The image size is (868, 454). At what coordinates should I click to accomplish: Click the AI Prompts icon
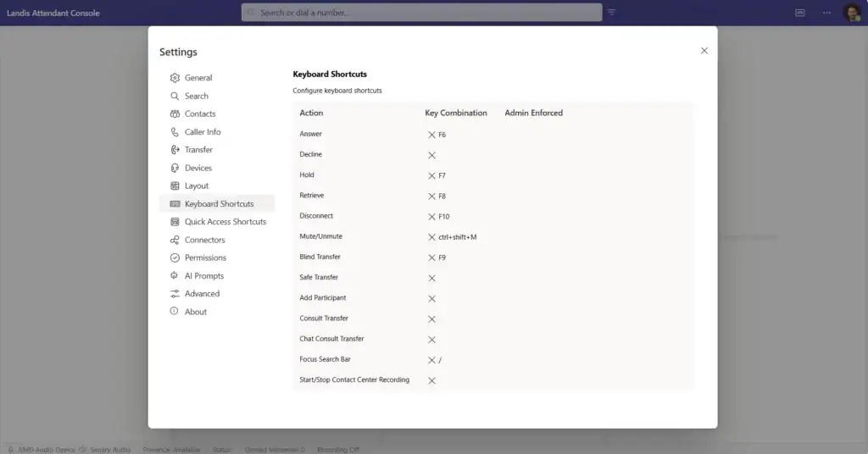coord(175,275)
